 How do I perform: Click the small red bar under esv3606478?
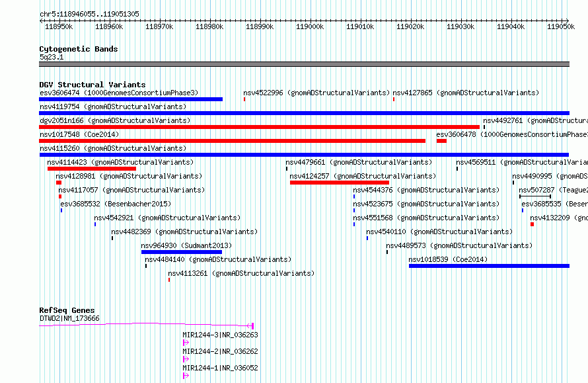pos(441,141)
